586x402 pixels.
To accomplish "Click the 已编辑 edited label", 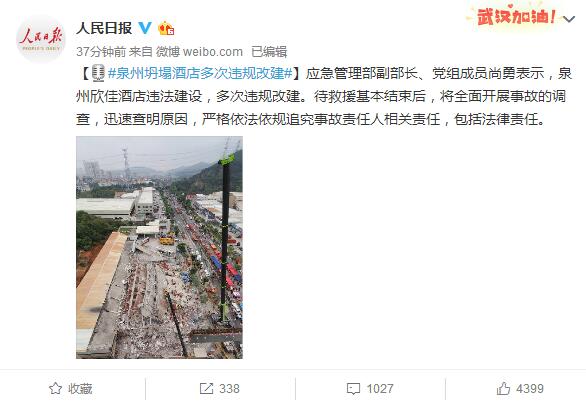I will [269, 52].
